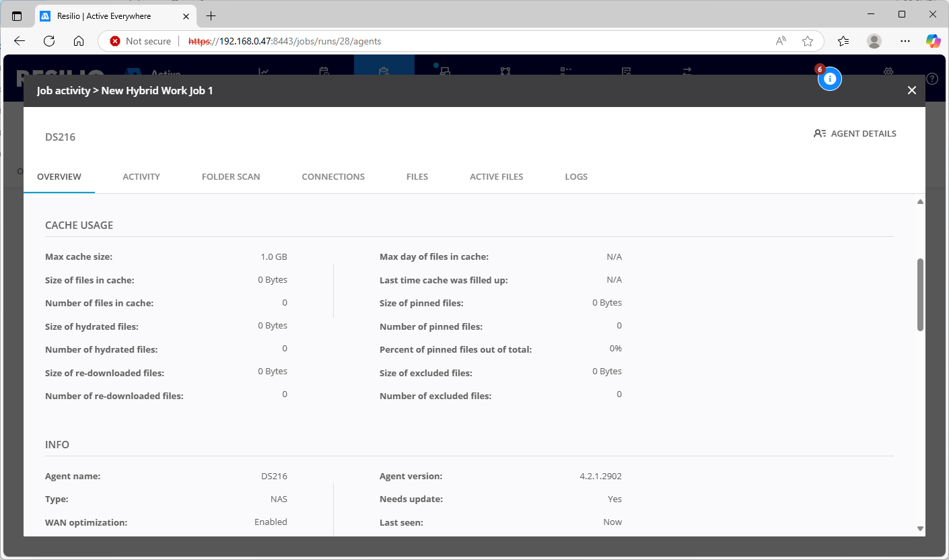949x560 pixels.
Task: Add page to favorites with star icon
Action: (x=808, y=41)
